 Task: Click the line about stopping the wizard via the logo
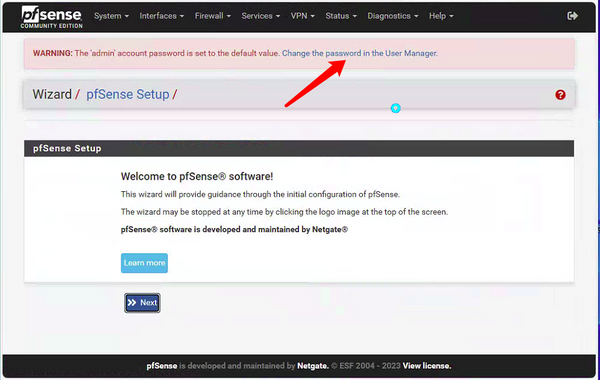click(x=284, y=212)
